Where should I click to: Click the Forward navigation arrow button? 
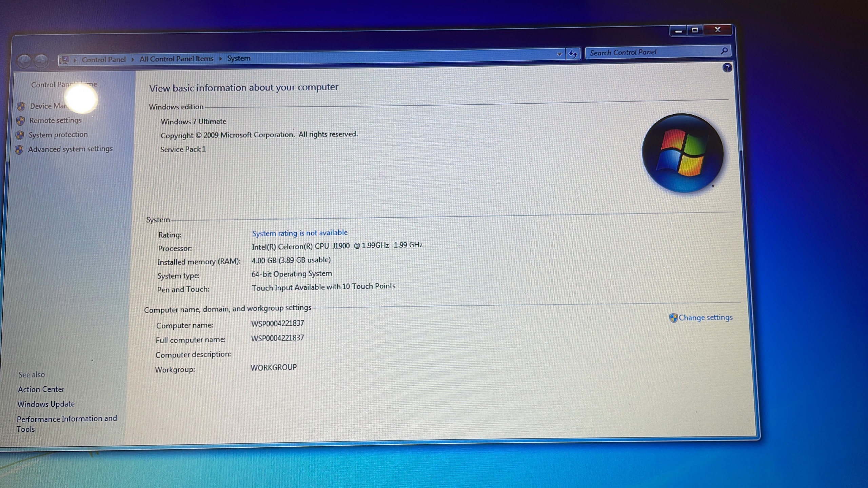click(x=41, y=61)
